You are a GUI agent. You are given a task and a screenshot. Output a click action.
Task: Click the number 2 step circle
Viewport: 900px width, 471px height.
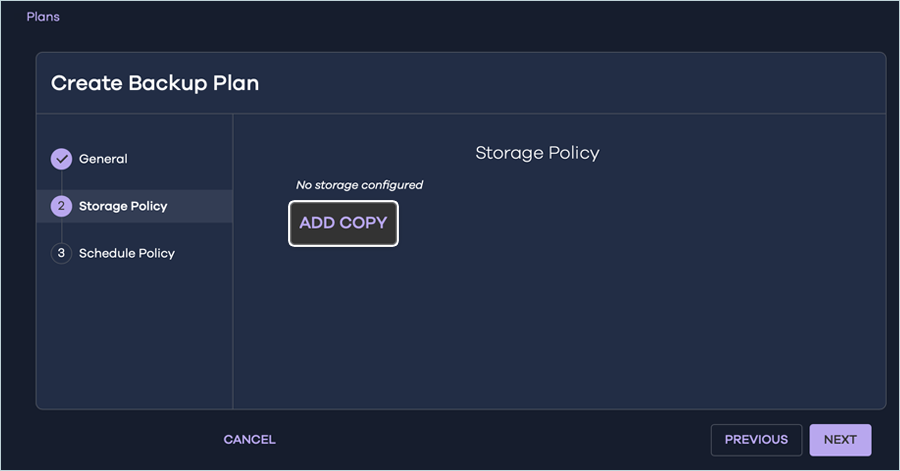click(x=61, y=206)
